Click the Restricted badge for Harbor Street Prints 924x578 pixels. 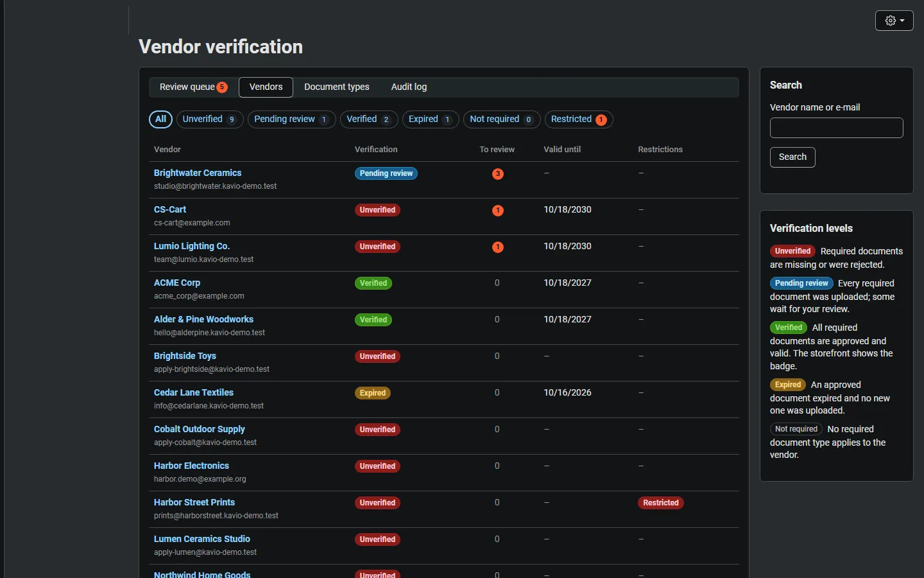[661, 503]
